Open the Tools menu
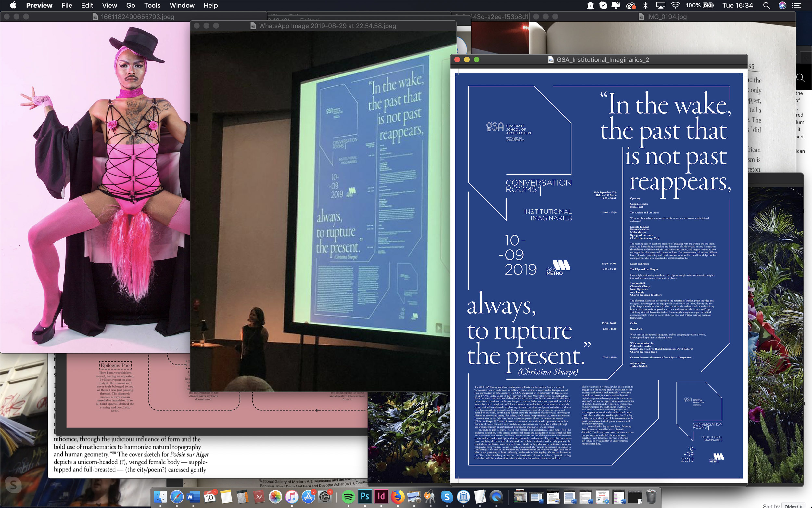 coord(152,6)
